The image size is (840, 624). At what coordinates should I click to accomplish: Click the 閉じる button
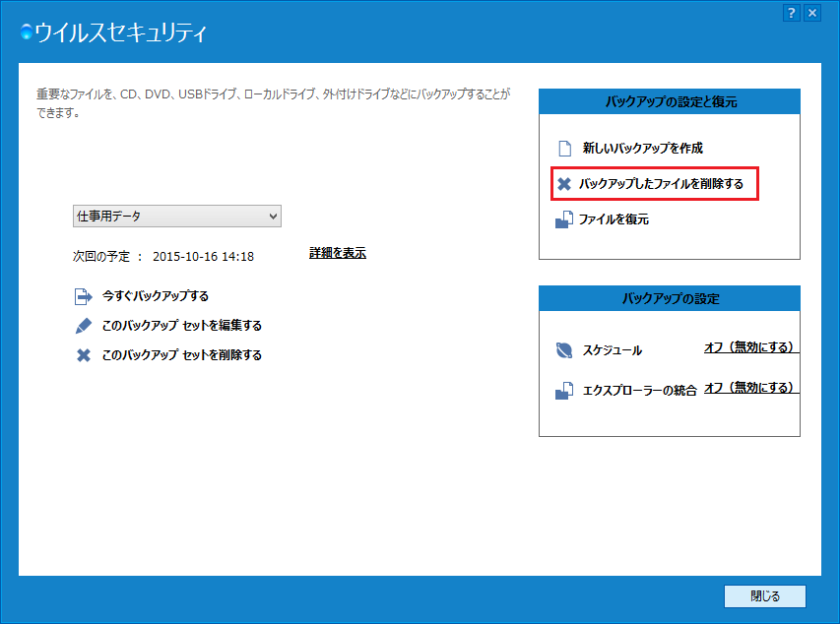765,596
